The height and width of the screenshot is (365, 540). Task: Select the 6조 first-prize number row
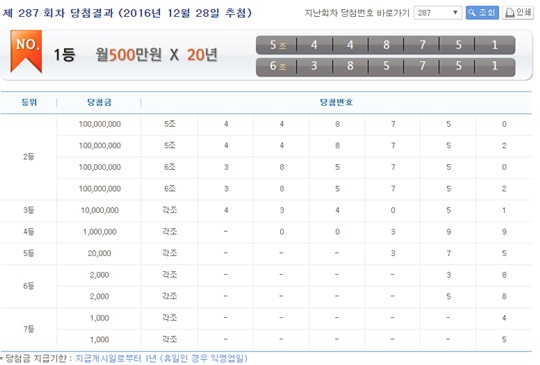(385, 66)
